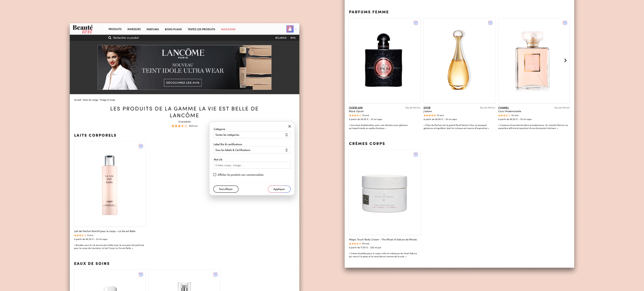Open the MARQUES menu
The height and width of the screenshot is (291, 644).
134,29
